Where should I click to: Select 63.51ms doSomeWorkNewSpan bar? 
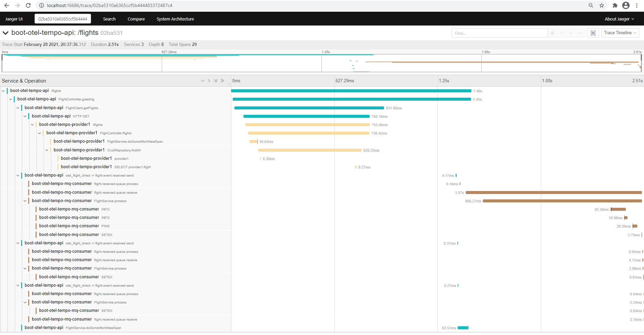[x=463, y=328]
